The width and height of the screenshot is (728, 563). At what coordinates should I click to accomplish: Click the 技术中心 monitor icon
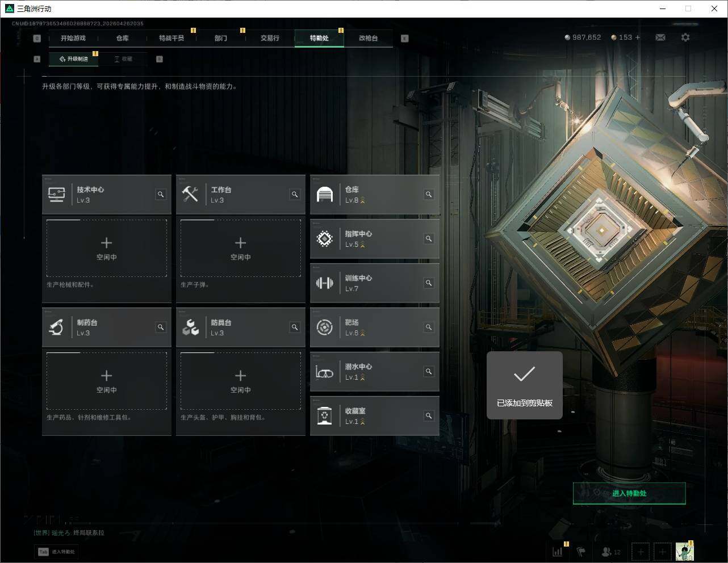pos(56,195)
